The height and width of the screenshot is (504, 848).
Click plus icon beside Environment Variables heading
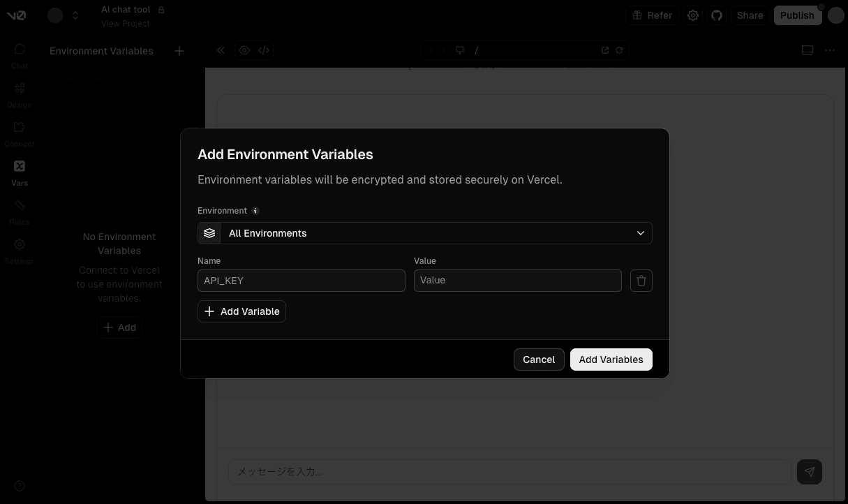(x=179, y=51)
